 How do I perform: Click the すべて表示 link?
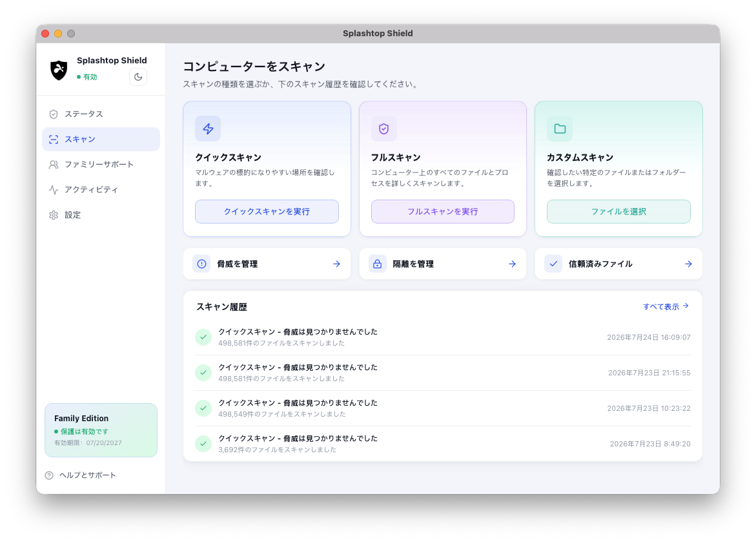pos(666,306)
